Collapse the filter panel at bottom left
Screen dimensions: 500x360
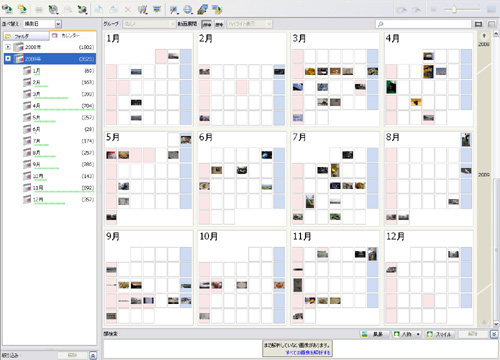point(93,356)
